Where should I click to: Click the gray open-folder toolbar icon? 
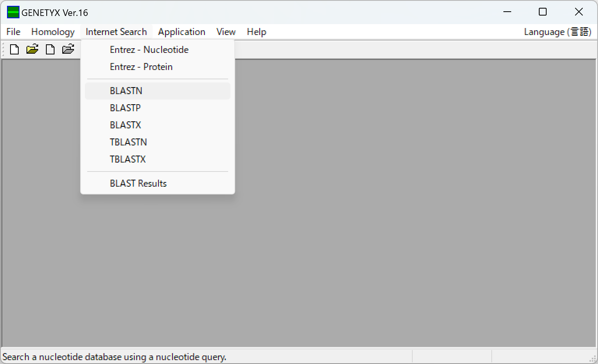[68, 49]
